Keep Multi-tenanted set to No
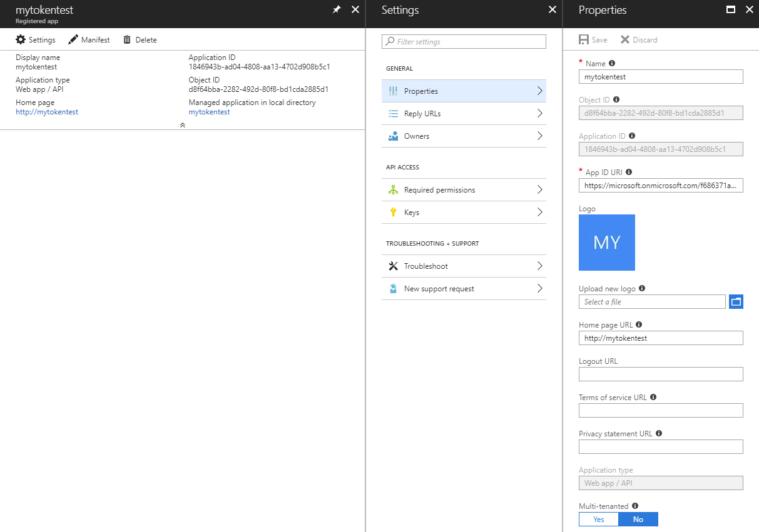The image size is (759, 532). click(x=638, y=519)
